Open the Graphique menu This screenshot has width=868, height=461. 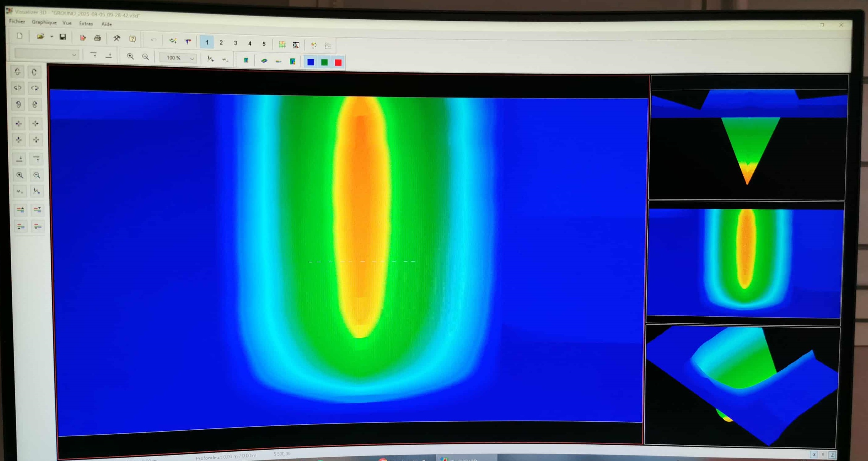[44, 22]
